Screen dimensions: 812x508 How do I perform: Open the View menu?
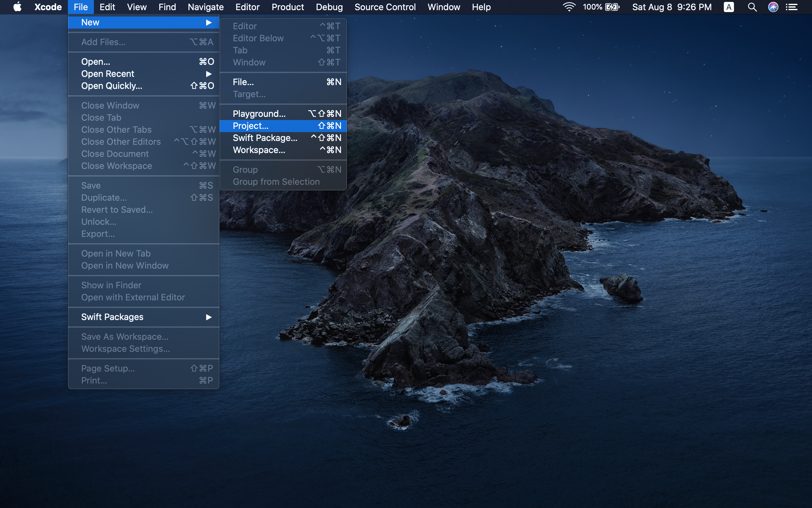[x=137, y=7]
